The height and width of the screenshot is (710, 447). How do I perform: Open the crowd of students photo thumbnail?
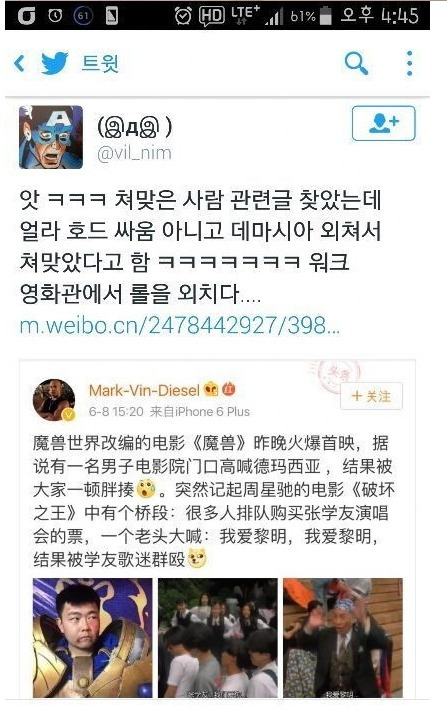(x=217, y=638)
